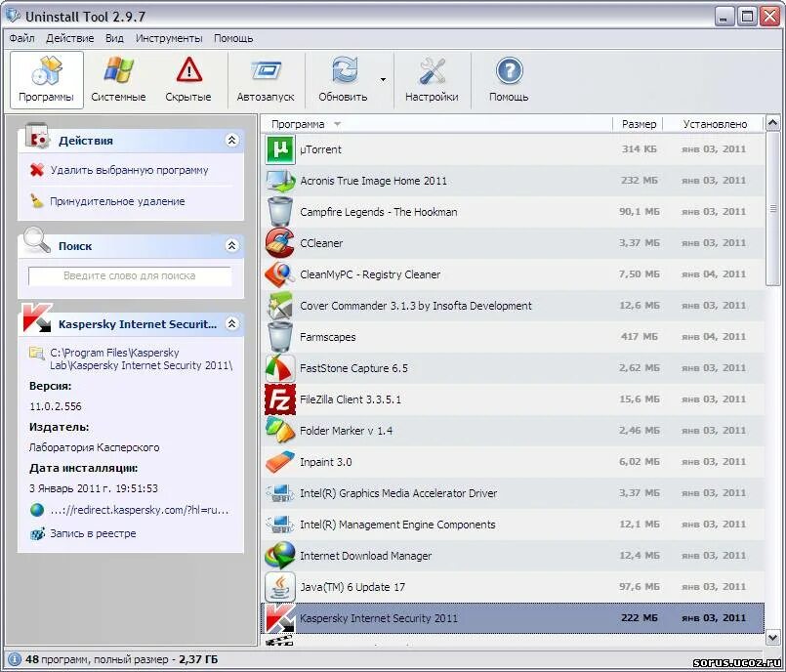Image resolution: width=786 pixels, height=672 pixels.
Task: Show Скрытые programs
Action: click(187, 78)
